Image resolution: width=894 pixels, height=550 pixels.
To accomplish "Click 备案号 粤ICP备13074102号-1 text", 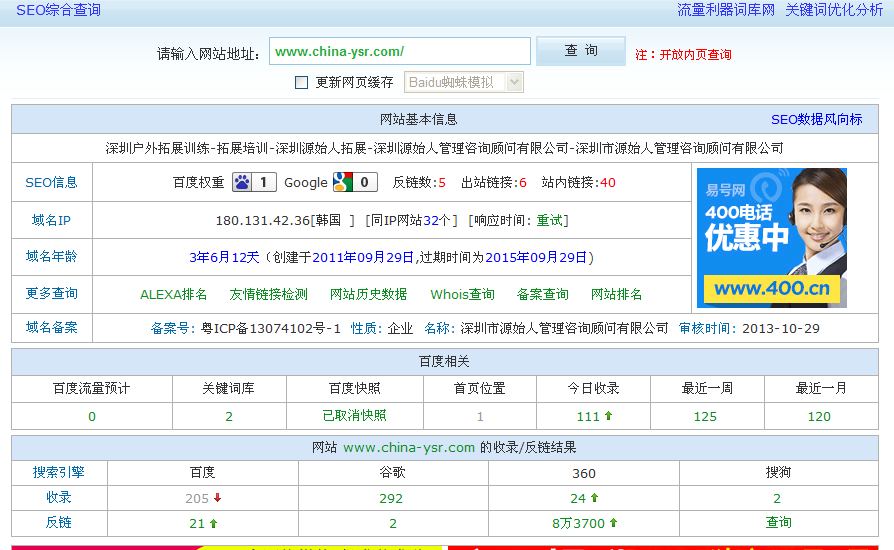I will click(x=245, y=328).
